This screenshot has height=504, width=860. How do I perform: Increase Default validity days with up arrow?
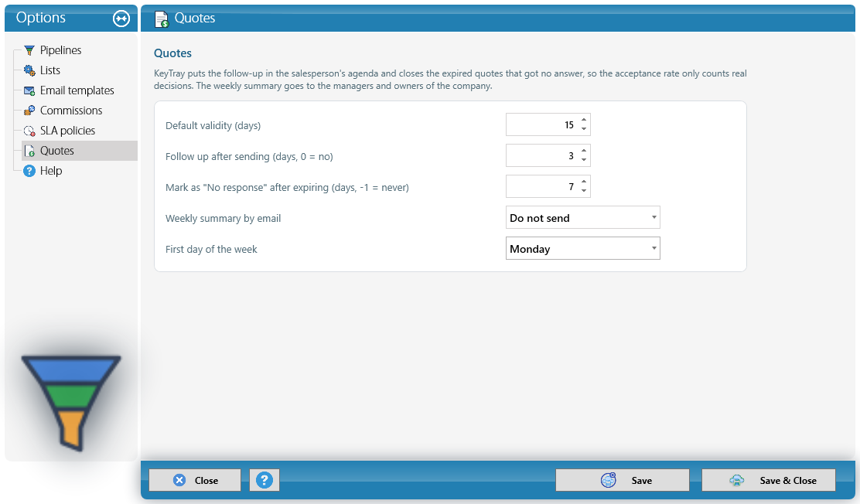pyautogui.click(x=584, y=120)
